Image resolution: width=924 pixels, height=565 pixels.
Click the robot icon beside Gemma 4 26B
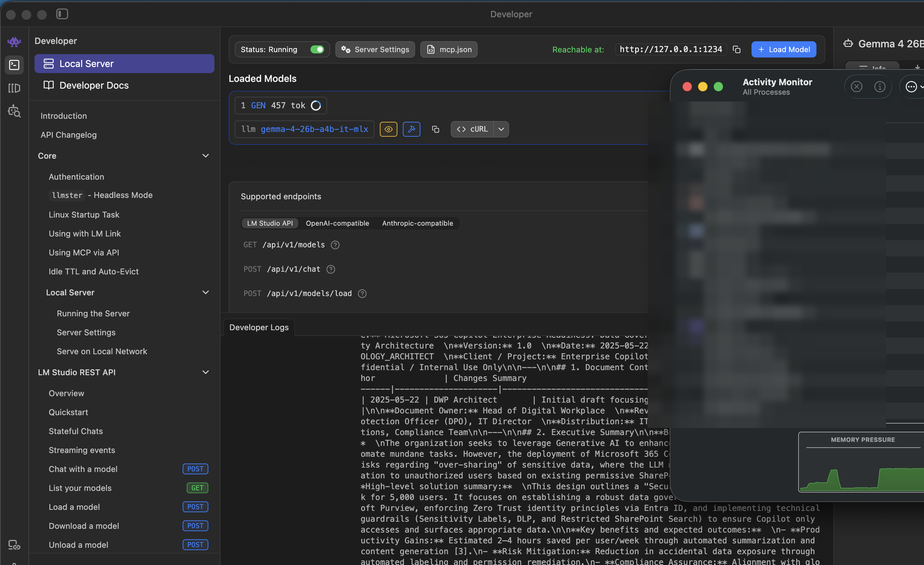848,44
